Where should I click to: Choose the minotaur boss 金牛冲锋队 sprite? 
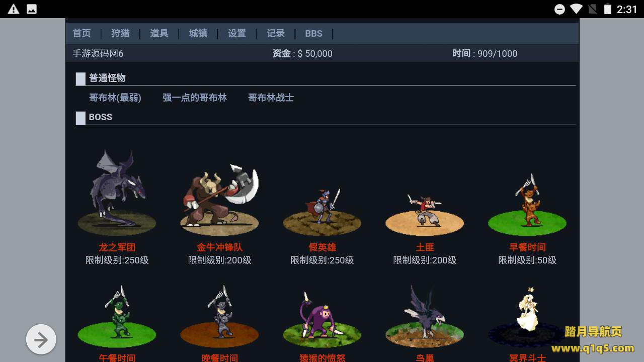[x=219, y=200]
